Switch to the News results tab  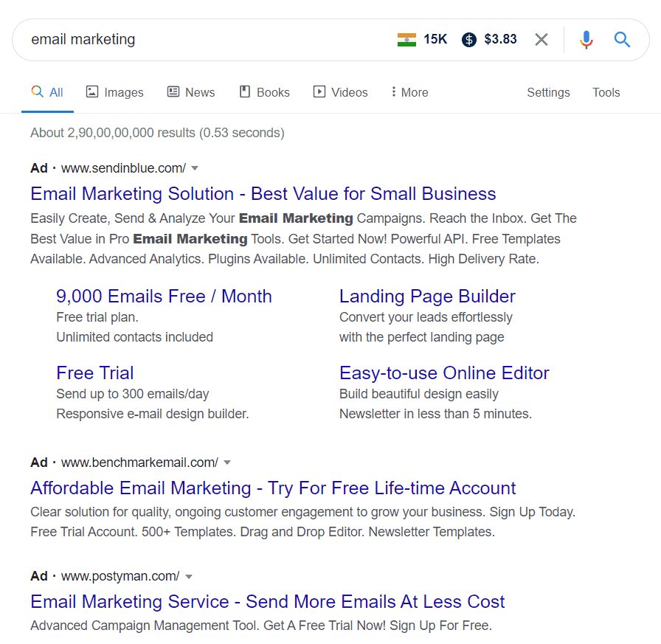coord(191,92)
